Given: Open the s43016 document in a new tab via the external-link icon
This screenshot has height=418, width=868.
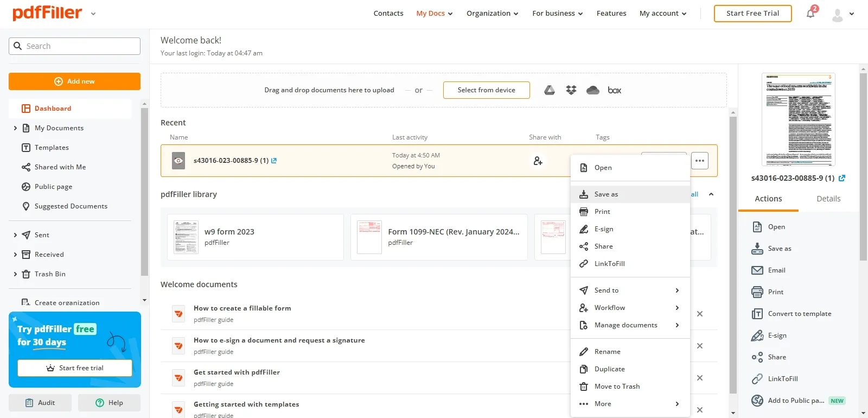Looking at the screenshot, I should (x=274, y=161).
